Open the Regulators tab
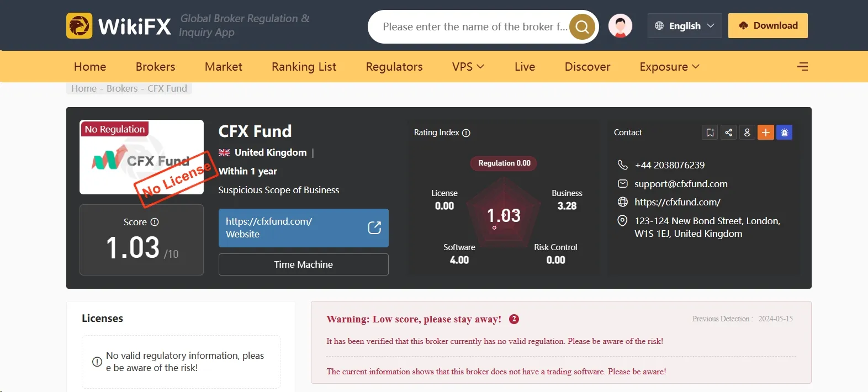Image resolution: width=868 pixels, height=392 pixels. [x=394, y=67]
